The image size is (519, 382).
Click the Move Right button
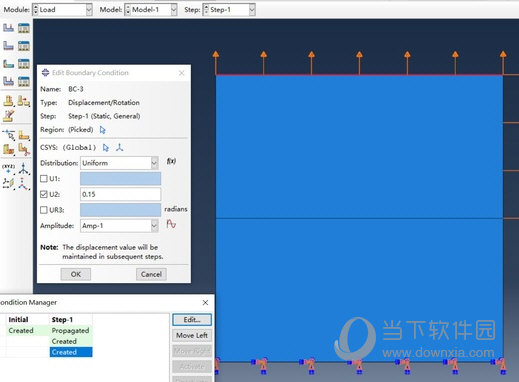(192, 351)
